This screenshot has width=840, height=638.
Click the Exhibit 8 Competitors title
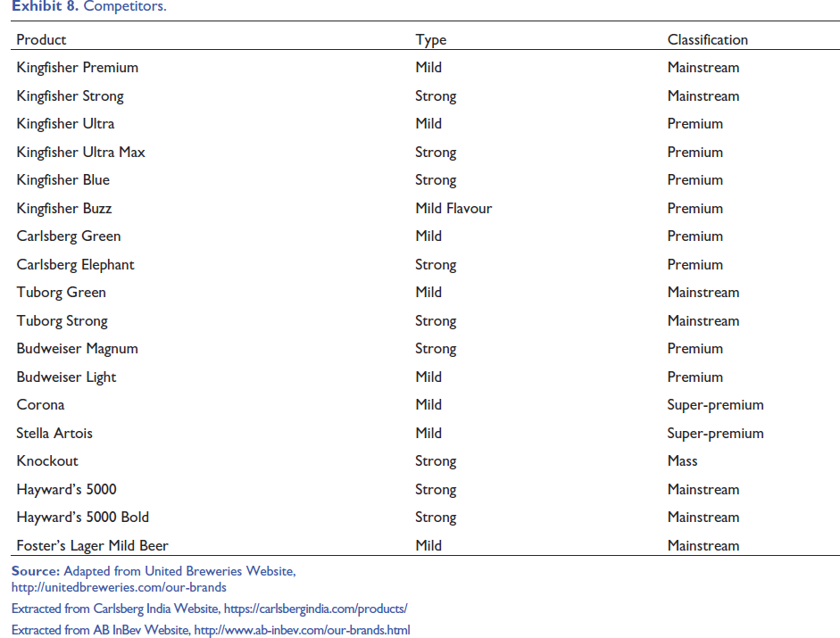[x=89, y=6]
